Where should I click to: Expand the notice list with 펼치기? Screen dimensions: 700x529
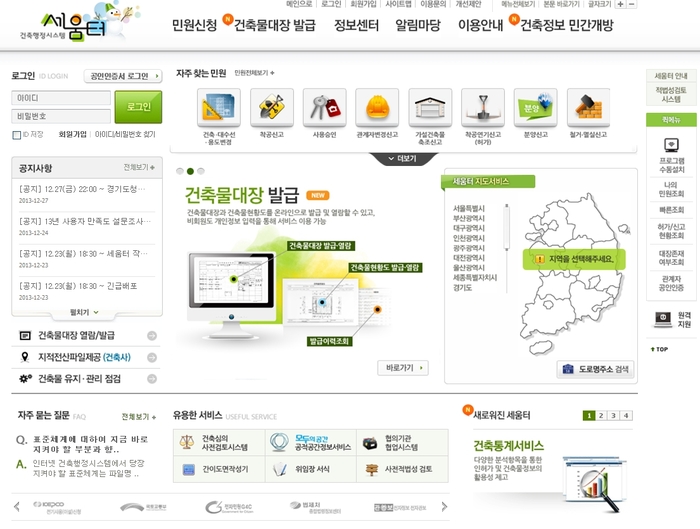84,312
